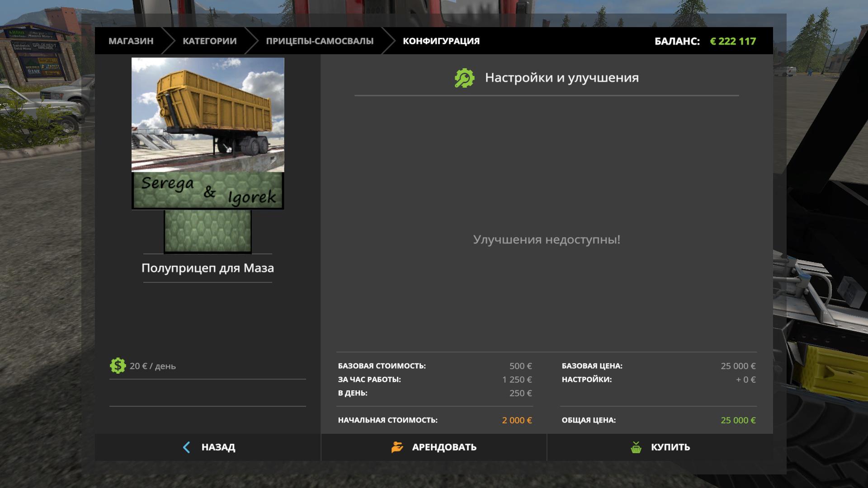Open the КАТЕГОРИИ breadcrumb

(209, 41)
